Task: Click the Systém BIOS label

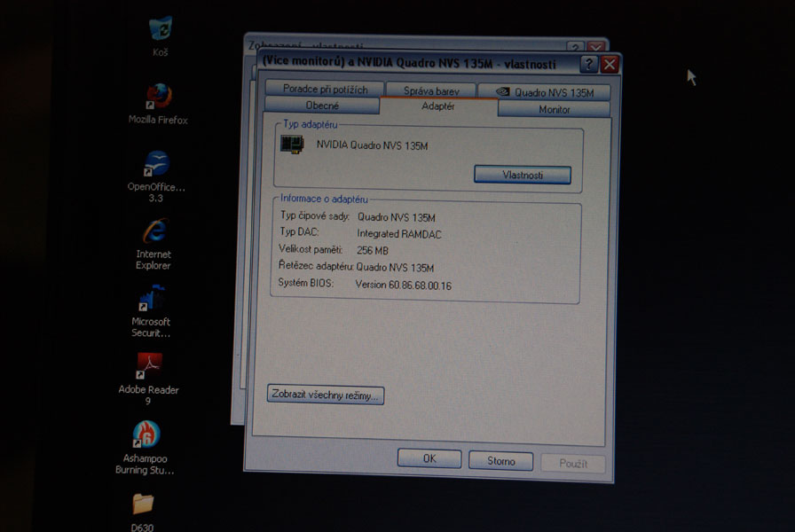Action: pyautogui.click(x=306, y=283)
